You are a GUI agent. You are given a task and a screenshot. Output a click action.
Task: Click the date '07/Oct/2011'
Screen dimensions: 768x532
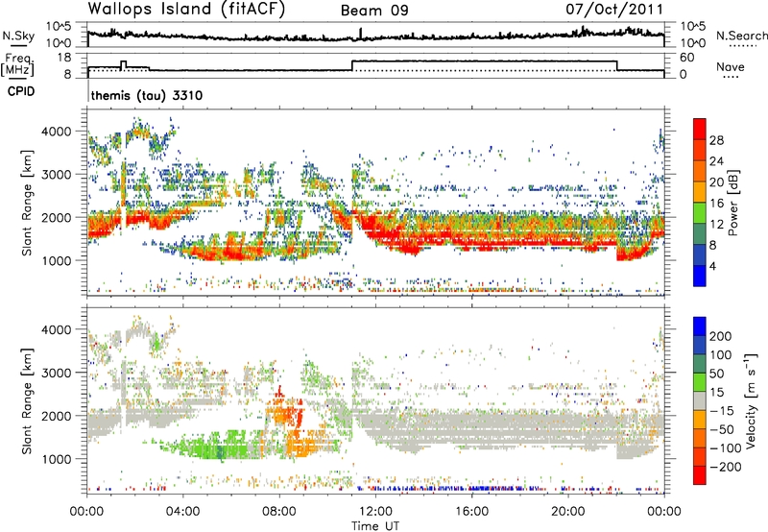(614, 10)
